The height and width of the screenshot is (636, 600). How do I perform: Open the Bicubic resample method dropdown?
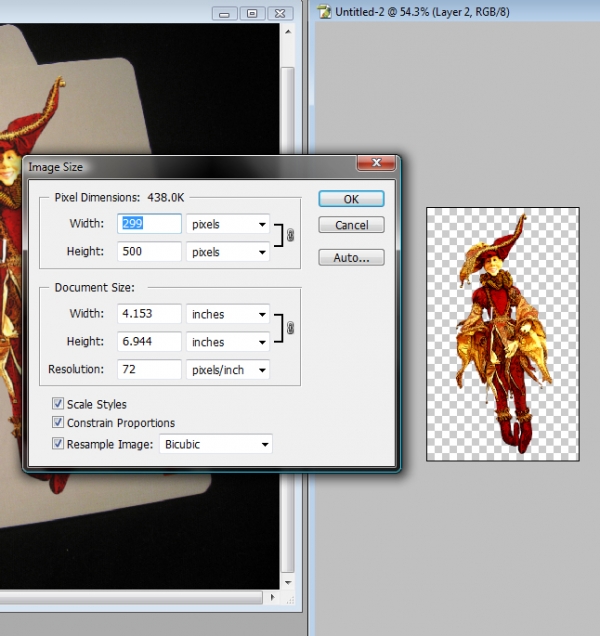[216, 444]
